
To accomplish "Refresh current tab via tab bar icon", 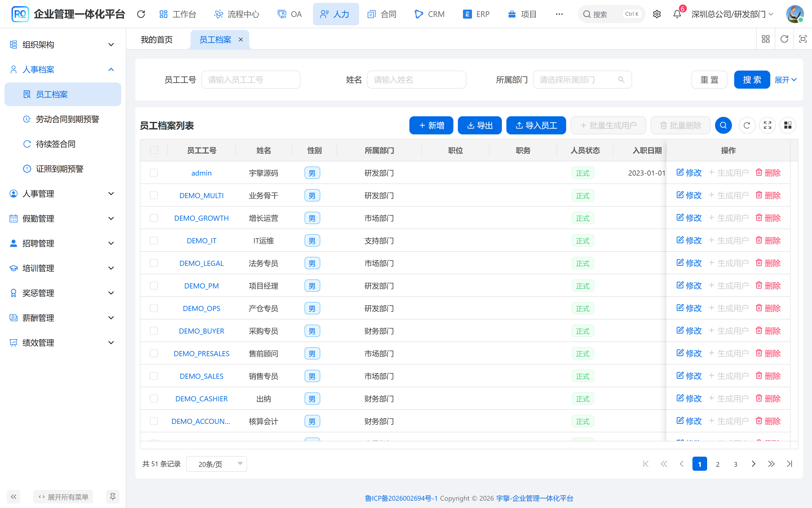I will pyautogui.click(x=784, y=39).
